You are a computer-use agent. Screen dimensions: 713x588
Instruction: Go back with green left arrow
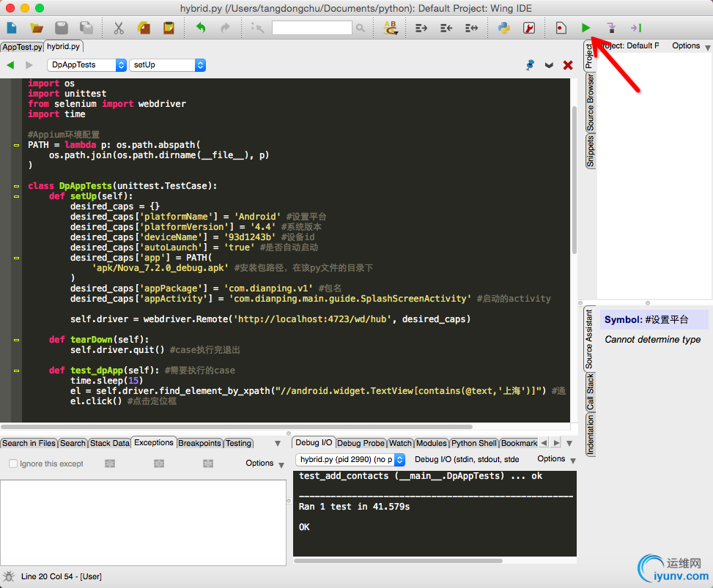pyautogui.click(x=10, y=65)
